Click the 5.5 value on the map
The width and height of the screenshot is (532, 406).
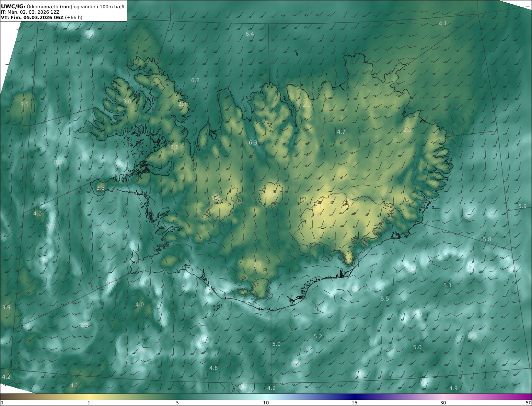pos(385,298)
